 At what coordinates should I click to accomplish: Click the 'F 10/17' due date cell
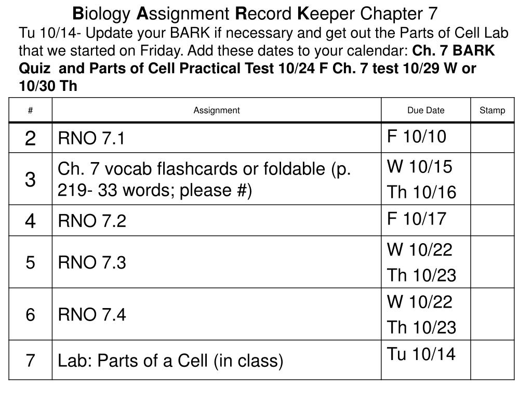point(426,220)
